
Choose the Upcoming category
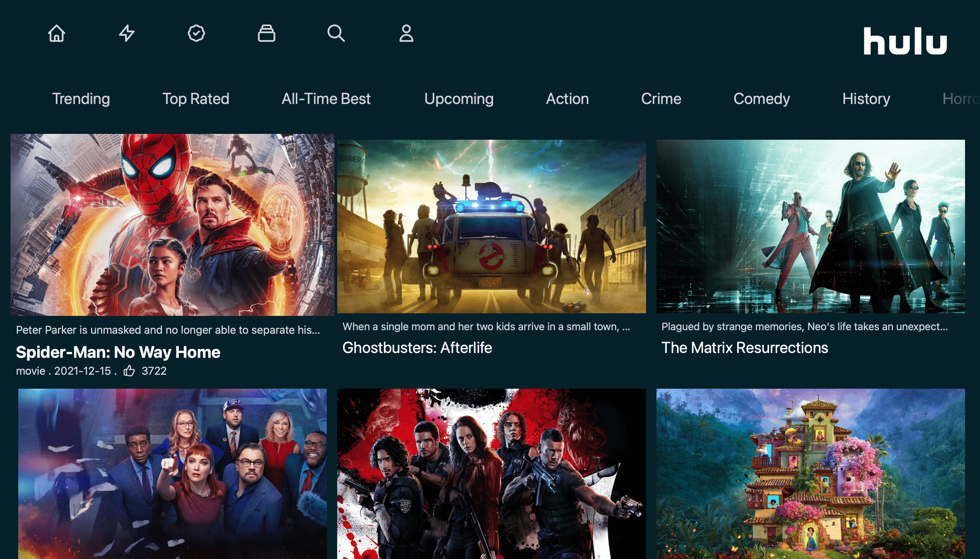click(459, 99)
